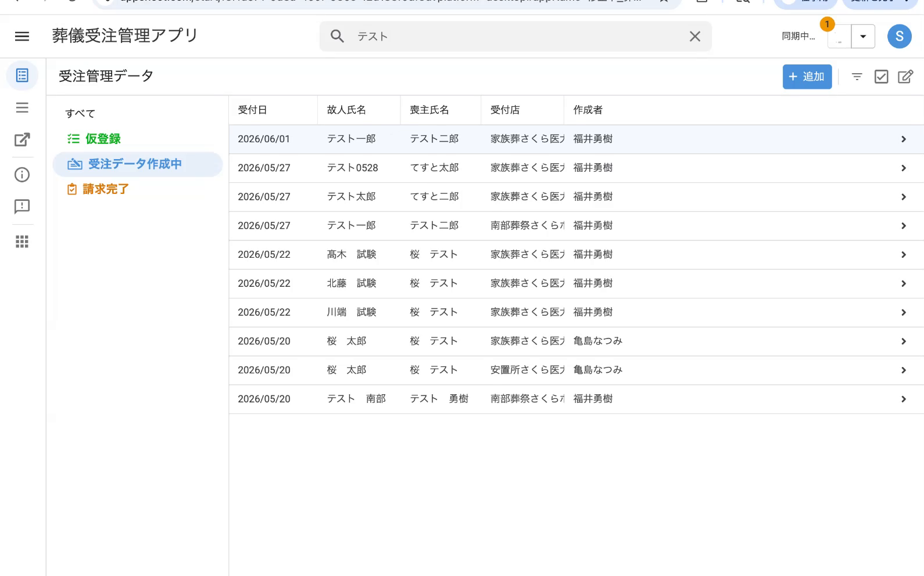Viewport: 924px width, 576px height.
Task: Click the テスト0528 cell
Action: [x=352, y=168]
